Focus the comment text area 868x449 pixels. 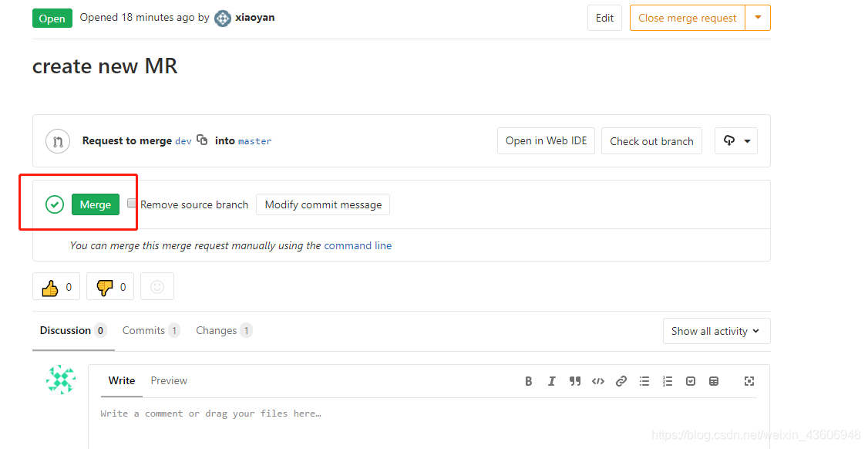point(429,424)
